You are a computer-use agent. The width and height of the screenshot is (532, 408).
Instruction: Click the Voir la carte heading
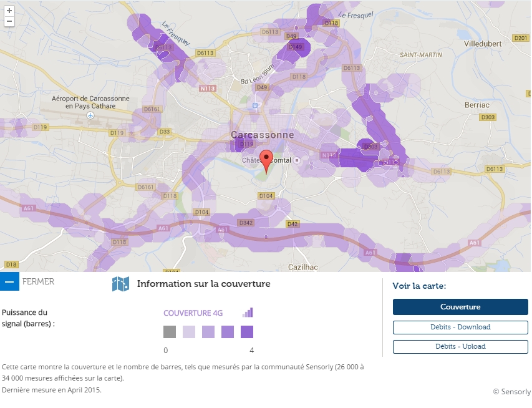click(x=419, y=286)
